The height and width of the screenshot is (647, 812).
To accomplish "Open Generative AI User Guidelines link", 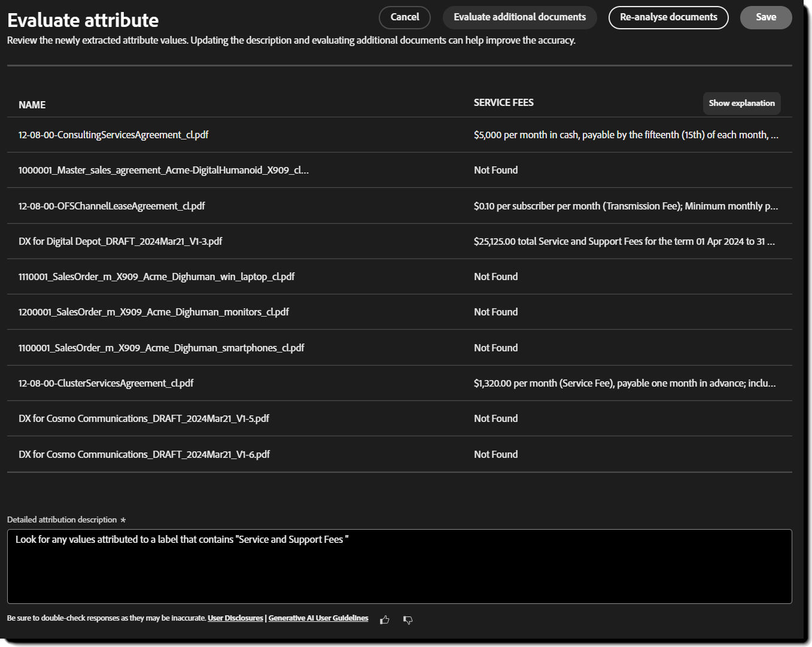I will click(318, 618).
